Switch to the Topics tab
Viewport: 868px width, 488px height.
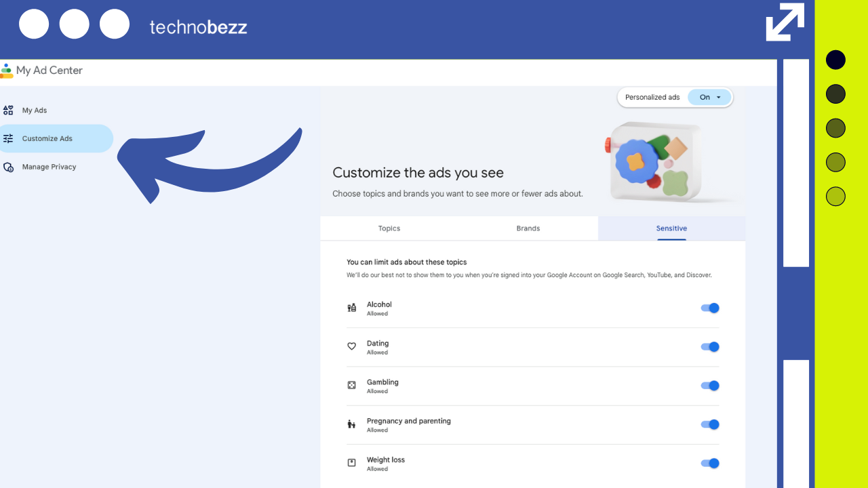tap(389, 228)
